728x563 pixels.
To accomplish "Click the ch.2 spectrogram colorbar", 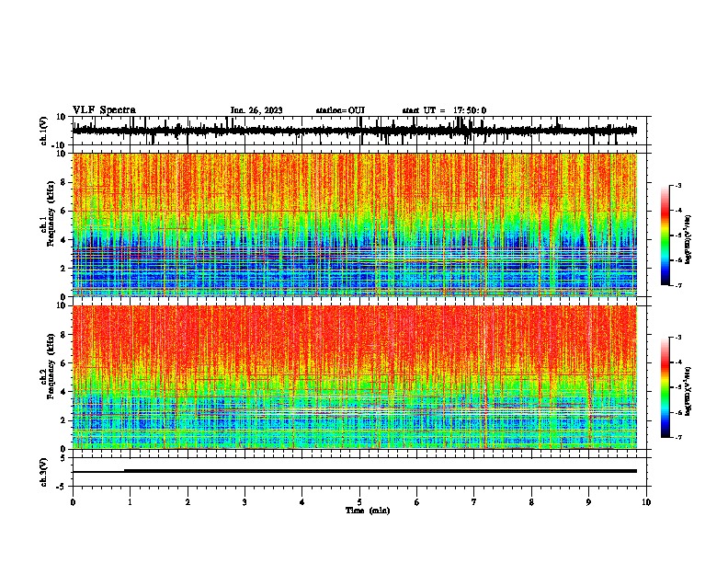I will coord(665,387).
